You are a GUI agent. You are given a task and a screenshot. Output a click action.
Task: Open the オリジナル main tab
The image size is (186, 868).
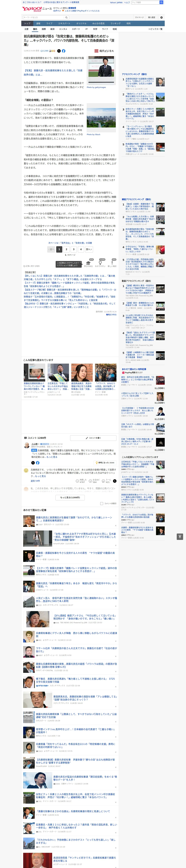click(81, 24)
